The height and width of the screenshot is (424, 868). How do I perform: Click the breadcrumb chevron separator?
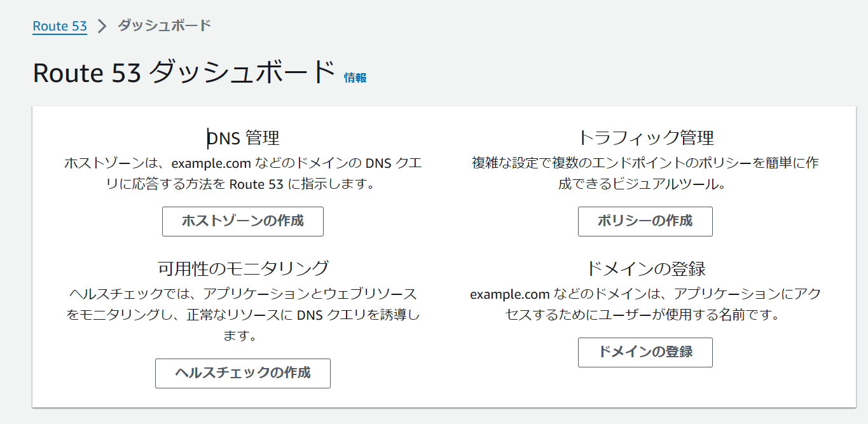coord(102,26)
